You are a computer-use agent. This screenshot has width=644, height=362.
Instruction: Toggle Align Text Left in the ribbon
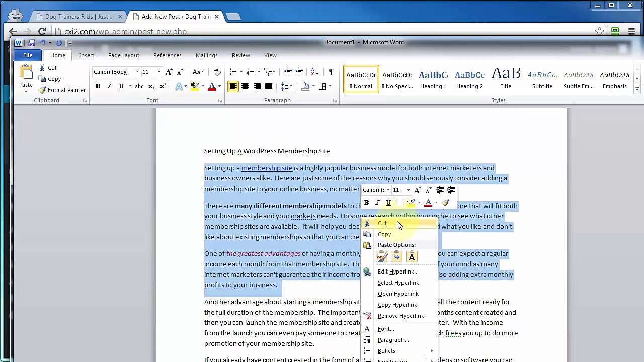pyautogui.click(x=233, y=86)
